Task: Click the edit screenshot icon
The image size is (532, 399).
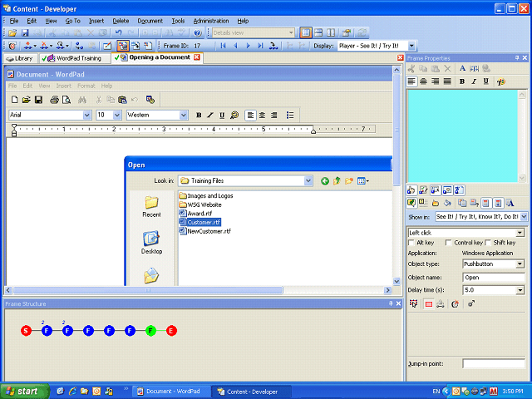Action: tap(107, 46)
